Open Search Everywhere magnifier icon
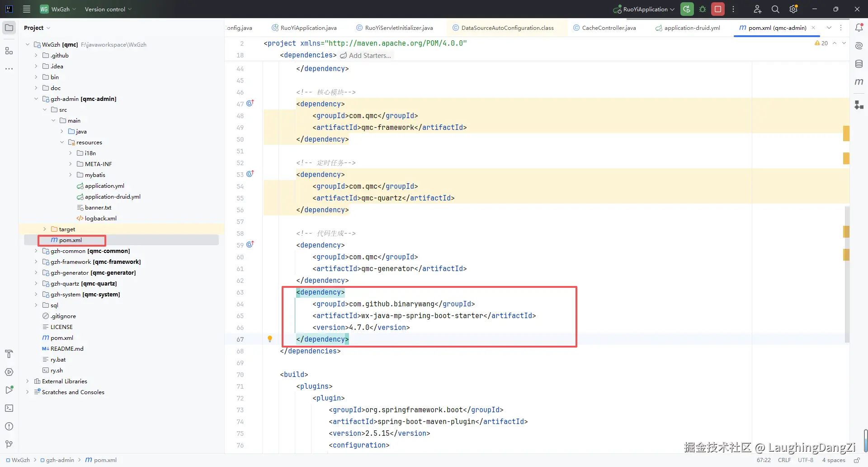 tap(775, 9)
